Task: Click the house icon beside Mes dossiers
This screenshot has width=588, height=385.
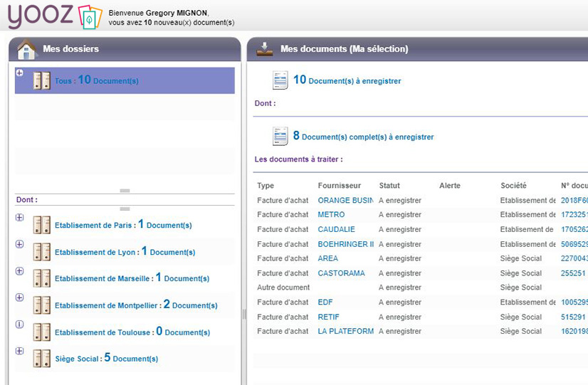Action: click(26, 49)
